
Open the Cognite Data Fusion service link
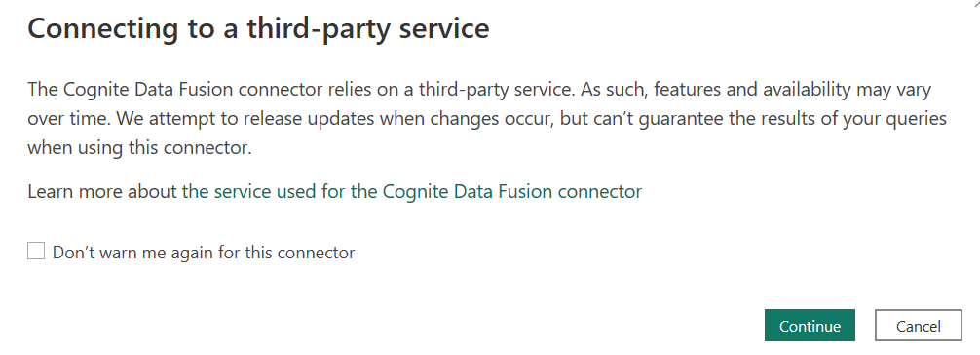[x=411, y=191]
